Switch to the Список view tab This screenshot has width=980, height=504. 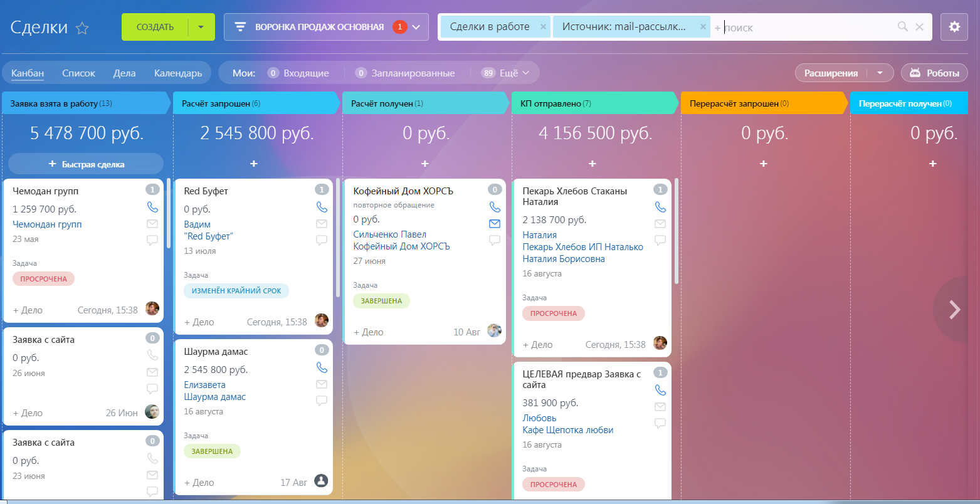tap(78, 73)
